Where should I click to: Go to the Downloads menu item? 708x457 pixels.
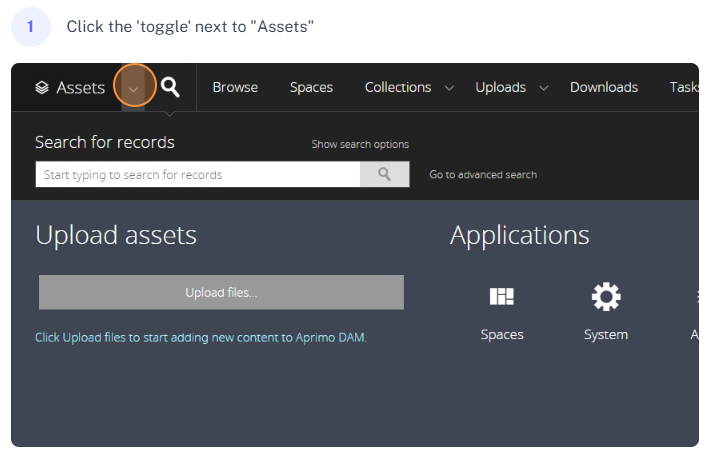(x=604, y=87)
